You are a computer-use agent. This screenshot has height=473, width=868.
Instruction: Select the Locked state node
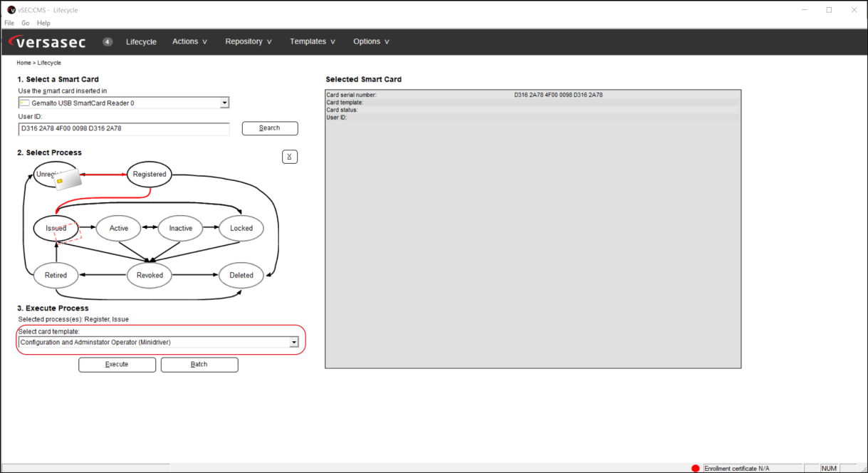241,229
